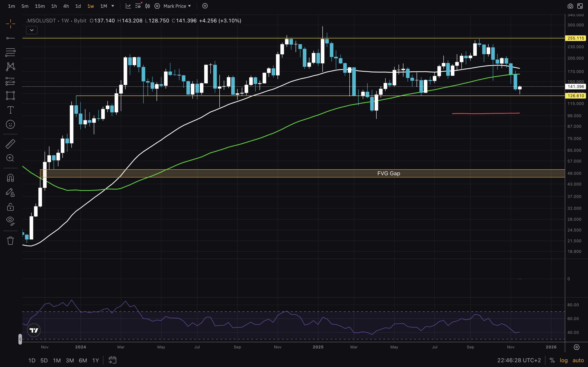This screenshot has height=367, width=588.
Task: Toggle magnet mode on
Action: (x=10, y=178)
